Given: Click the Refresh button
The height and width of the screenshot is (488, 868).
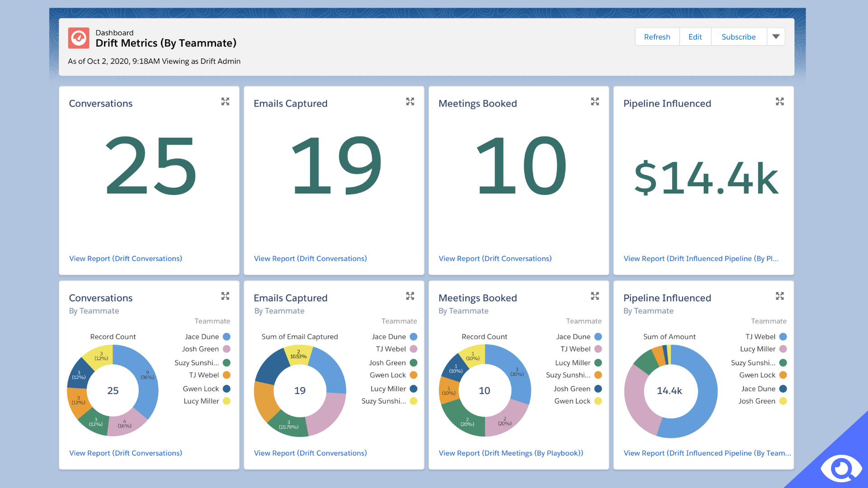Looking at the screenshot, I should [x=657, y=37].
